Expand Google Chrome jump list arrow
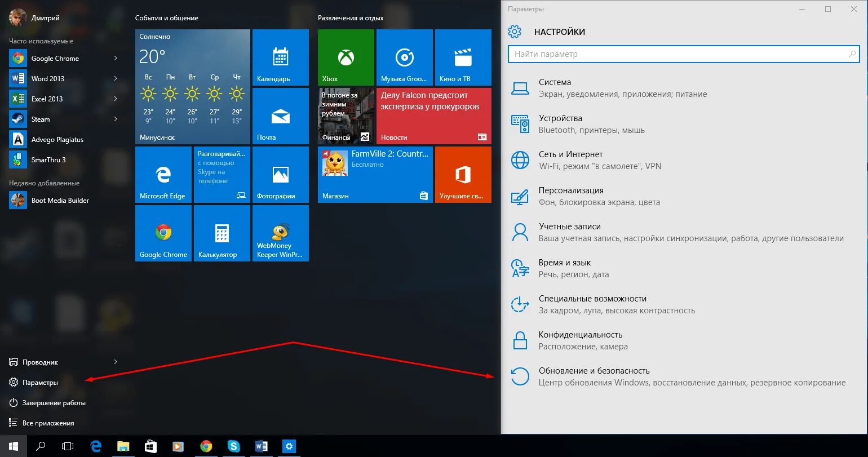 click(116, 59)
